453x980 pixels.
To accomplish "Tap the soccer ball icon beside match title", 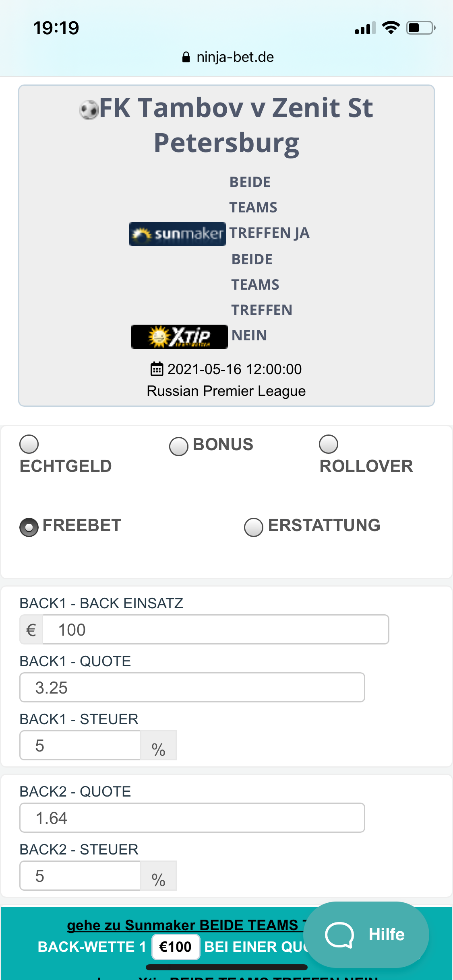I will 89,109.
